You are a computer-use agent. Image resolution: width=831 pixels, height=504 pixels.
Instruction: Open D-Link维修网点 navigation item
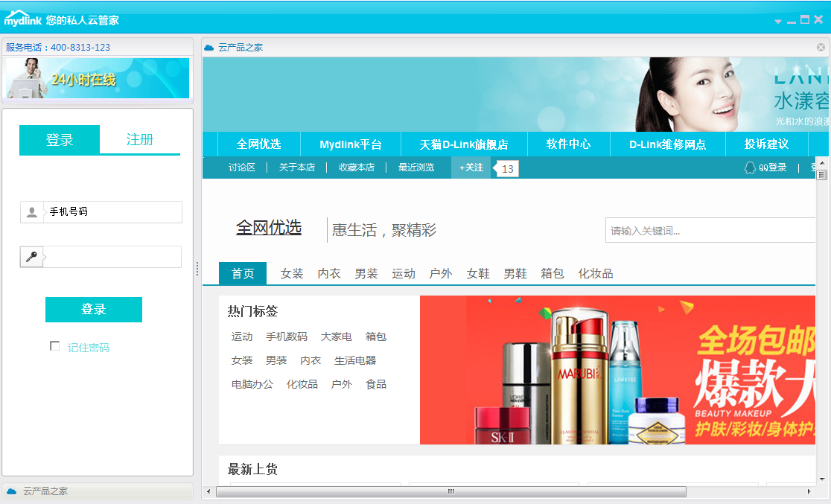click(667, 144)
